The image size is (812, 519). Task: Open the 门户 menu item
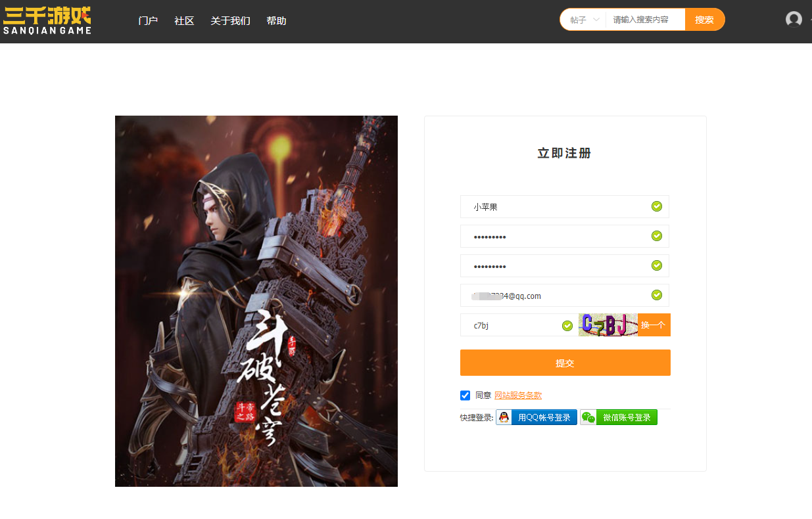(148, 21)
